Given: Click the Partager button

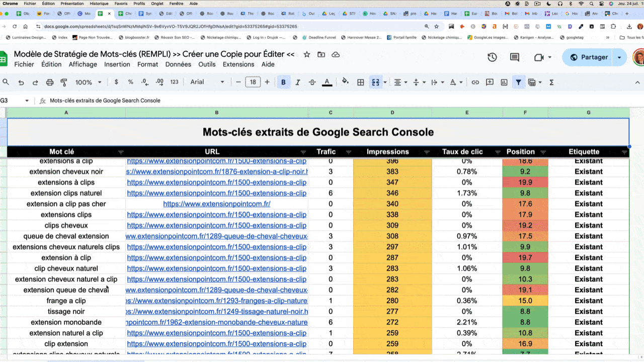Looking at the screenshot, I should pos(589,57).
